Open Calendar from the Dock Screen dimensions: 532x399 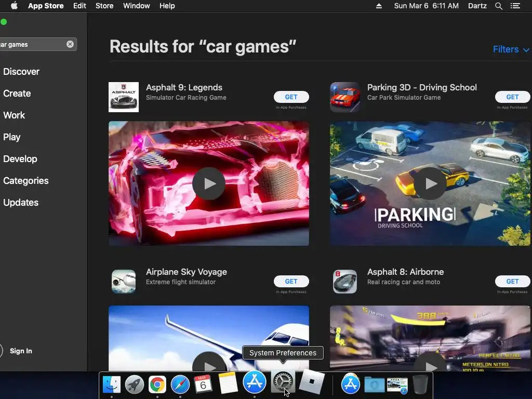pyautogui.click(x=203, y=384)
